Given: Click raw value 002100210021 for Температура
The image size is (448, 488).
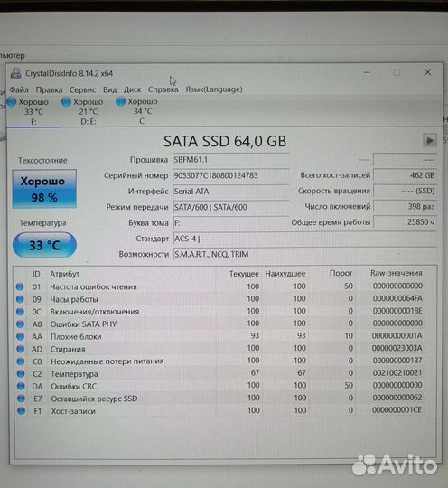Looking at the screenshot, I should pyautogui.click(x=397, y=372).
